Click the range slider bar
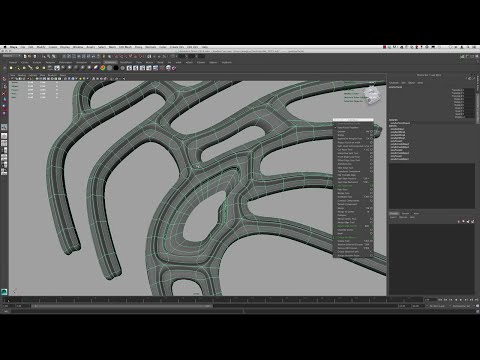Image resolution: width=480 pixels, height=360 pixels. [x=122, y=306]
